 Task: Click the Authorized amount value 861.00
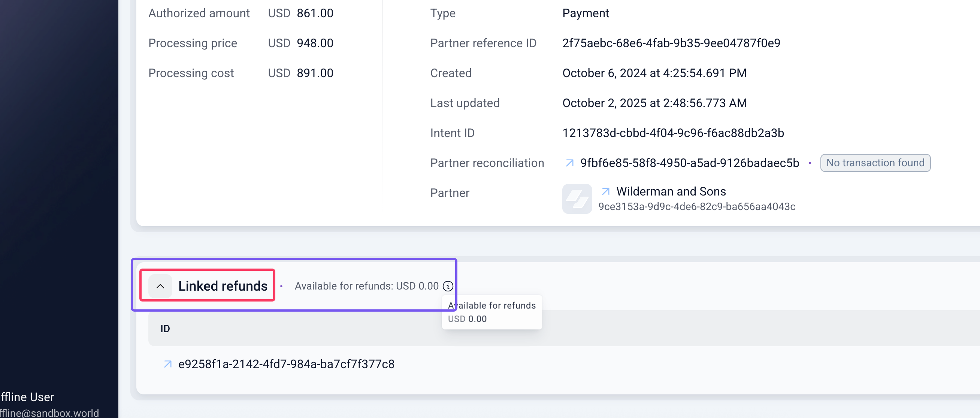coord(315,13)
